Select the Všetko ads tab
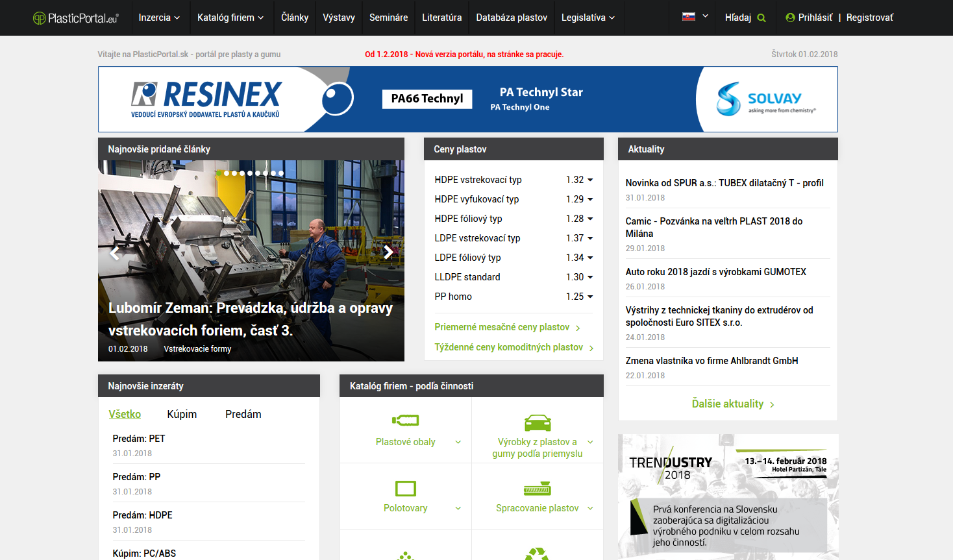The height and width of the screenshot is (560, 953). pyautogui.click(x=125, y=414)
